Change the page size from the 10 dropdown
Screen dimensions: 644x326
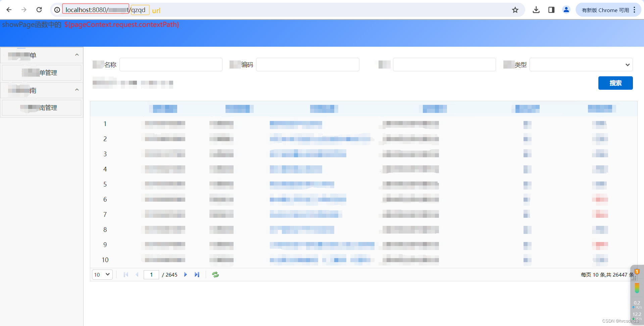(102, 275)
